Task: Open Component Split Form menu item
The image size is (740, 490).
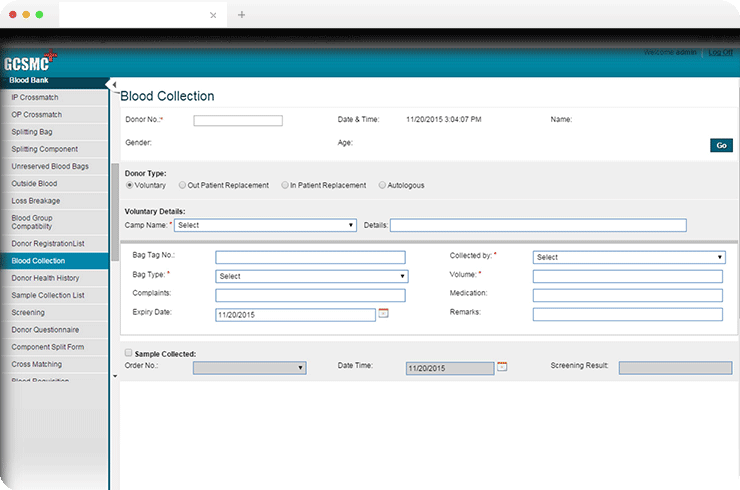Action: [x=54, y=347]
